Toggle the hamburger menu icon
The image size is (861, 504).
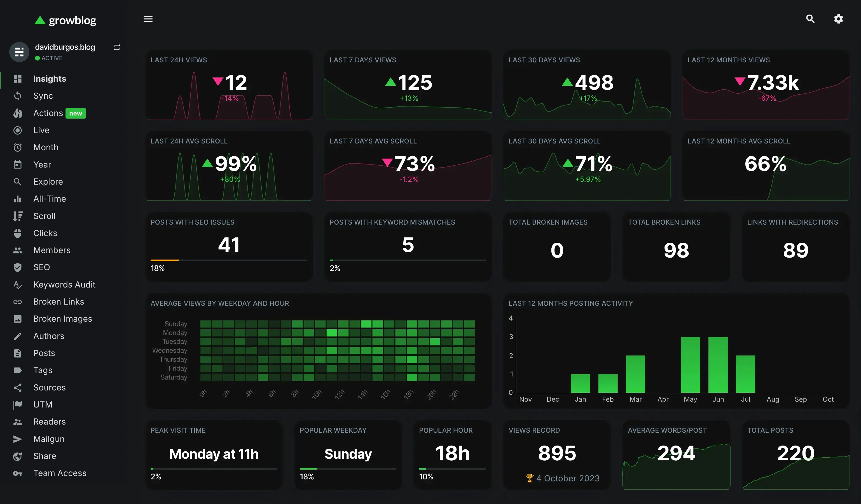tap(148, 19)
